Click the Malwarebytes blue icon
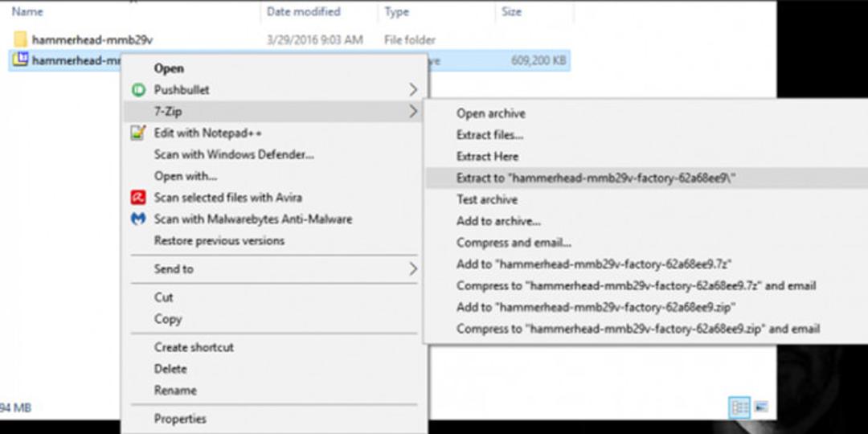The width and height of the screenshot is (868, 434). click(138, 219)
